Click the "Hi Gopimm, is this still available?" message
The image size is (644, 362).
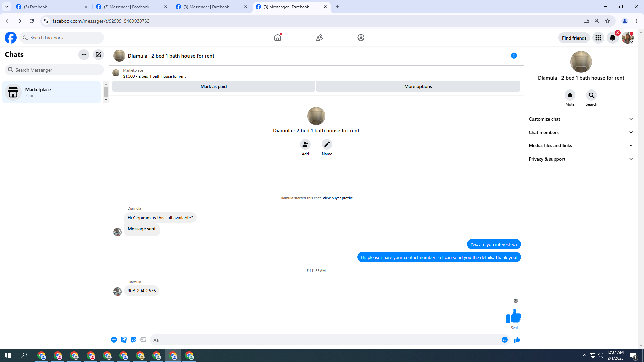pos(160,218)
